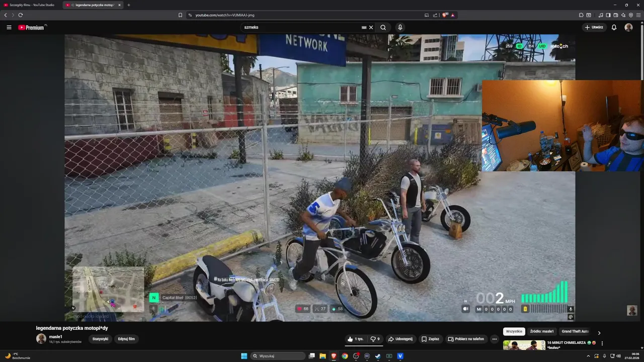Like the video with thumbs up

[x=355, y=339]
